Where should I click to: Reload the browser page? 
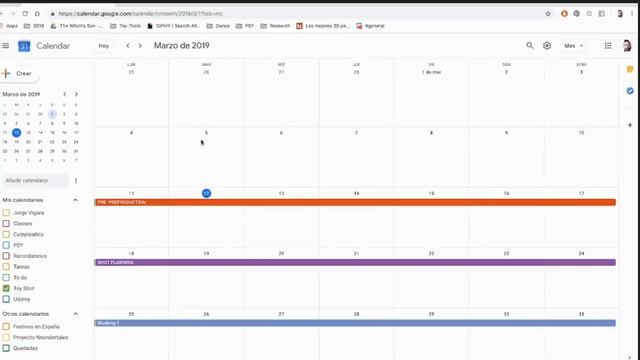(x=25, y=13)
